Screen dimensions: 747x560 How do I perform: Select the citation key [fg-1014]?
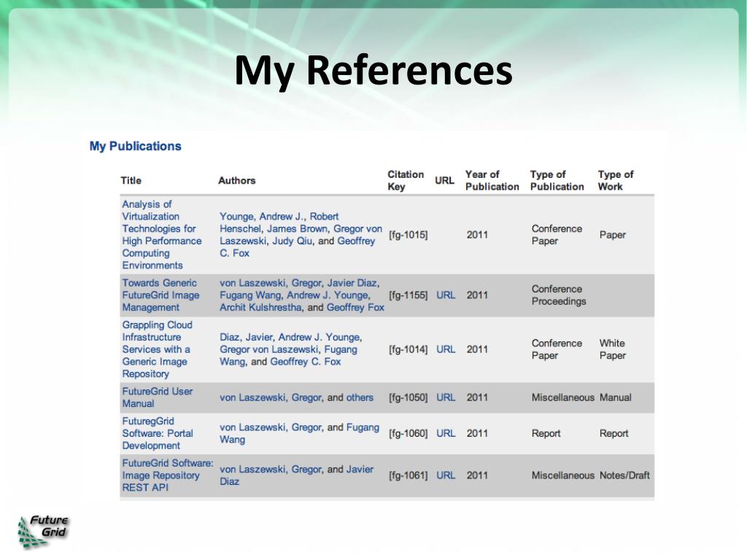tap(409, 349)
